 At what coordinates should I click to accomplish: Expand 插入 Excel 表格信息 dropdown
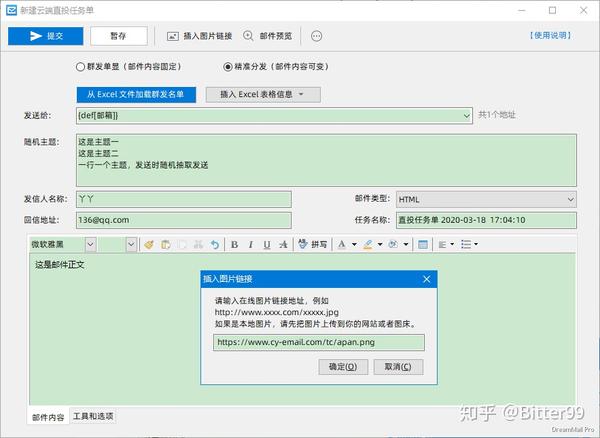coord(263,94)
